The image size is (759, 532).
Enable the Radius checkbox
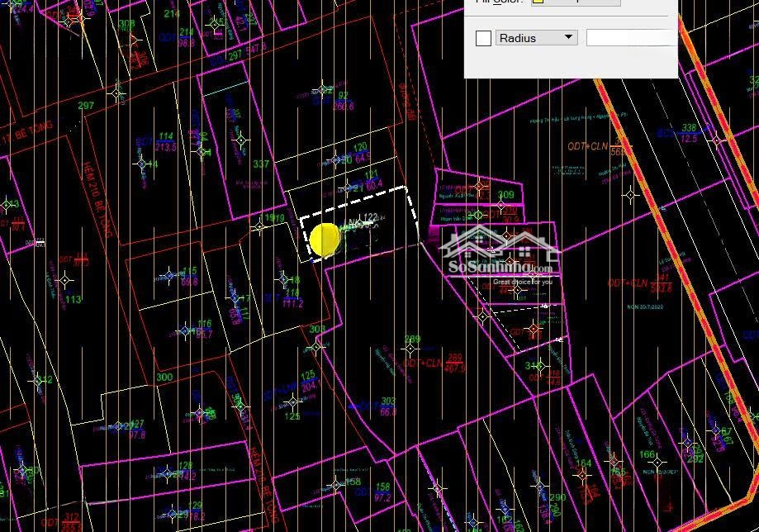[x=483, y=38]
